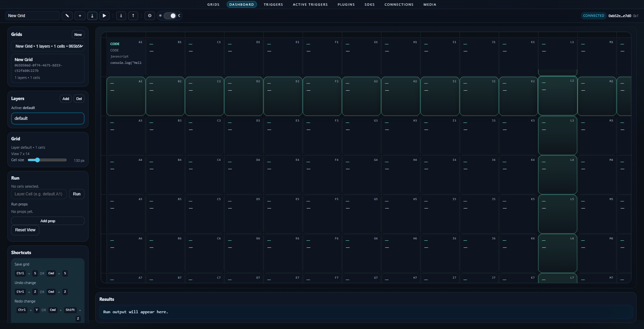The height and width of the screenshot is (329, 644).
Task: Click the up-arrow icon in the toolbar
Action: [x=133, y=16]
